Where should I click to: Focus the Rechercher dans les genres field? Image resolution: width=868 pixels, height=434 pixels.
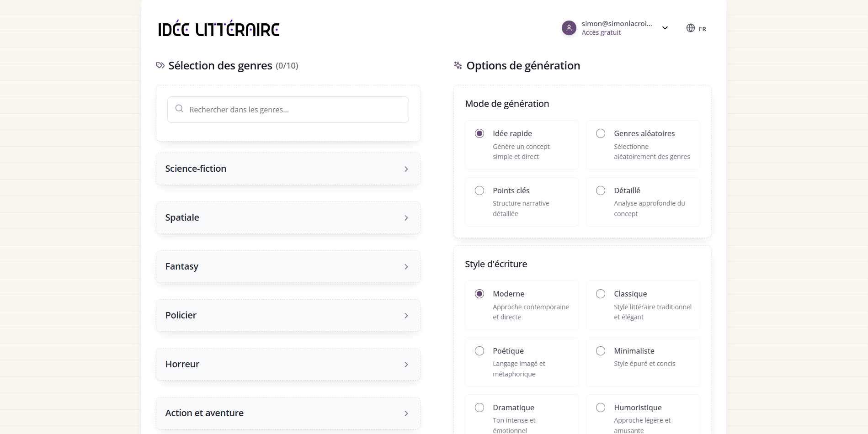pos(288,110)
